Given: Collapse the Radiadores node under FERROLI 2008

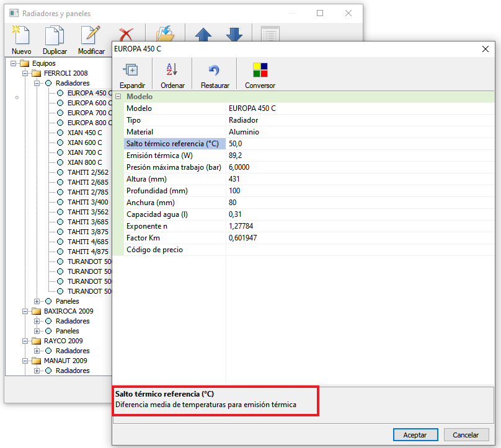Looking at the screenshot, I should point(37,83).
